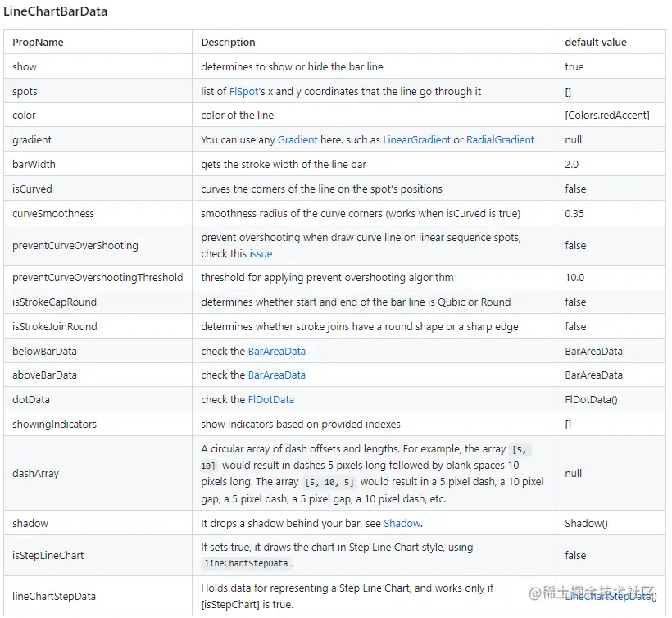
Task: Click the preventCurveOvershootingThreshold property name
Action: coord(98,277)
